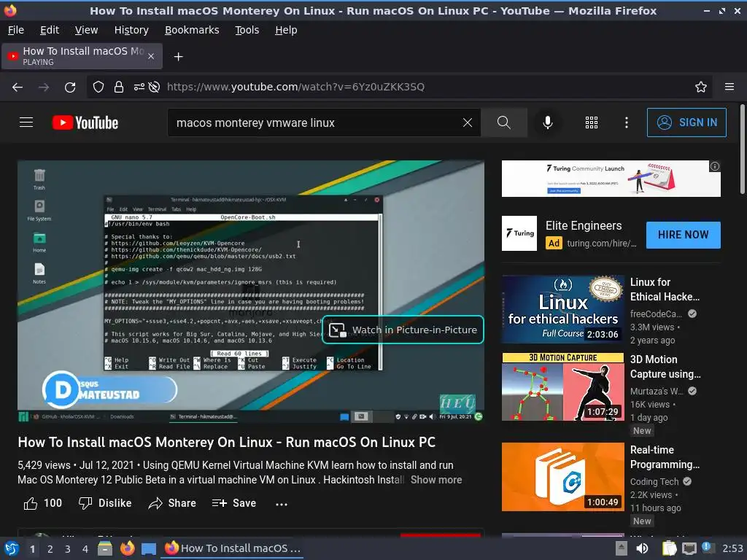747x560 pixels.
Task: Switch to workspace 2 in taskbar
Action: coord(50,549)
